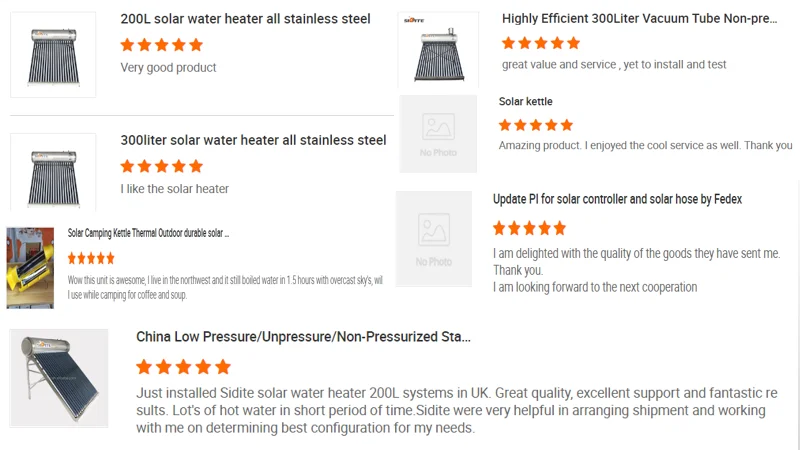Click the Solar Camping Kettle product thumbnail
The image size is (800, 450).
pos(30,267)
